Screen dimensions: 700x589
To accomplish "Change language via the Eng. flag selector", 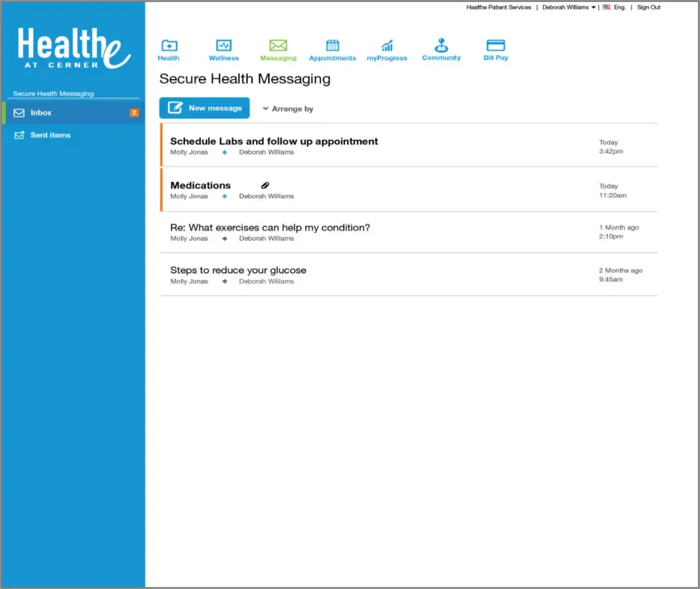I will pyautogui.click(x=615, y=8).
